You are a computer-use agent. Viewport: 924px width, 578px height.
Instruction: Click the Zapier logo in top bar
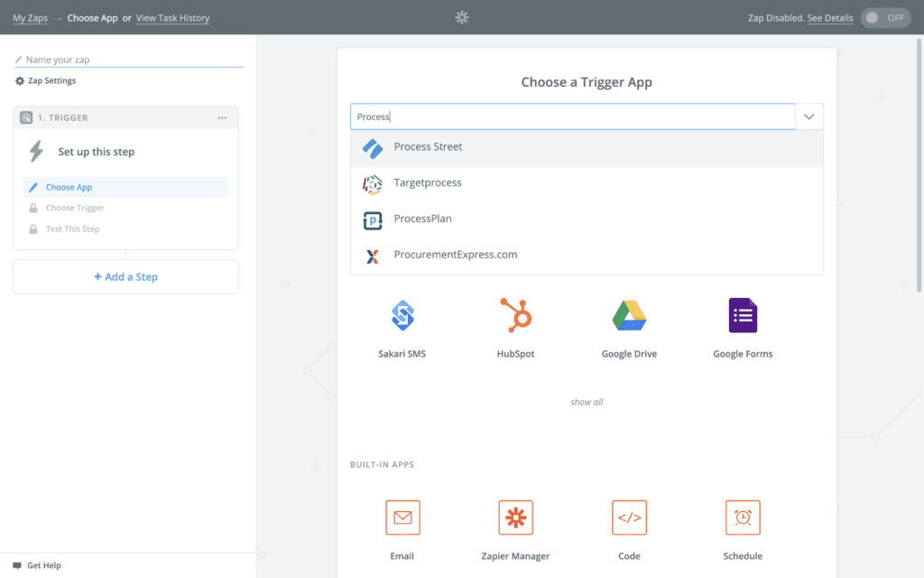(x=462, y=18)
